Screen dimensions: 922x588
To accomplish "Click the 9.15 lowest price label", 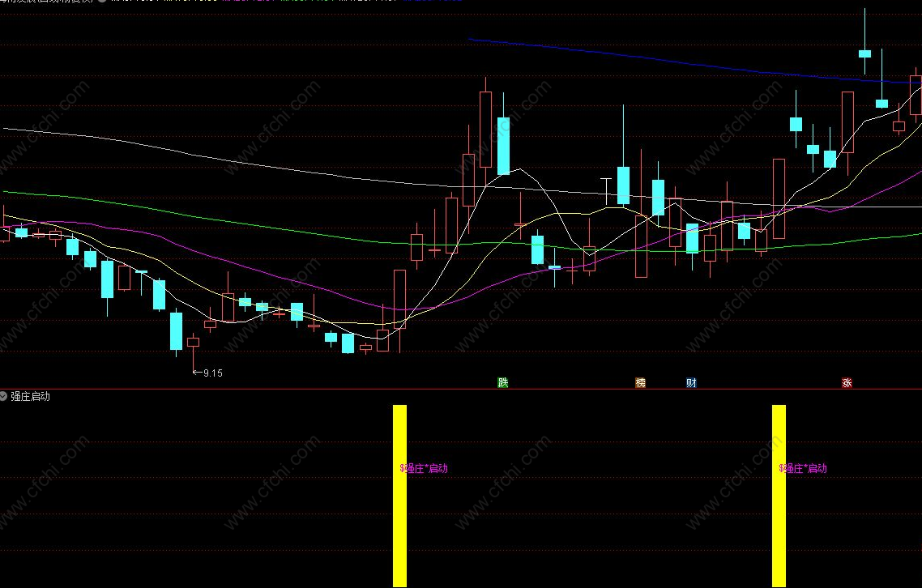I will click(x=213, y=373).
